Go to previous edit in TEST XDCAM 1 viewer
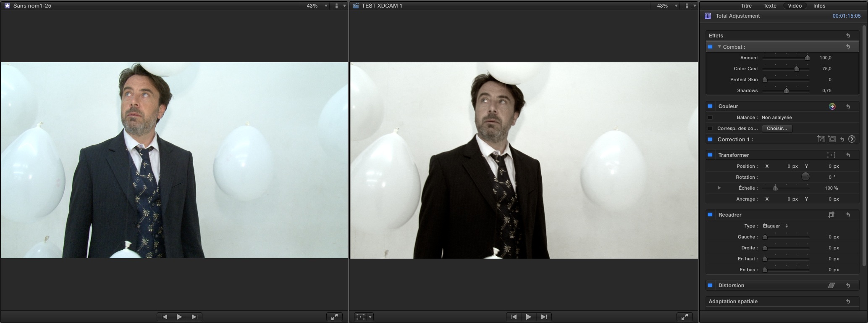868x323 pixels. tap(514, 317)
